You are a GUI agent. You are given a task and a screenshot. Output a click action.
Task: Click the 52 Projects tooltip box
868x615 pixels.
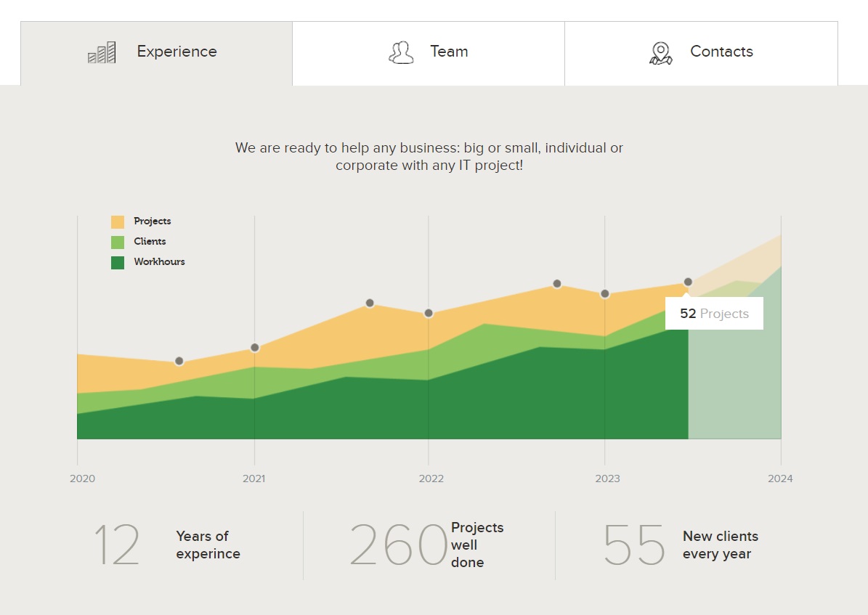click(714, 314)
